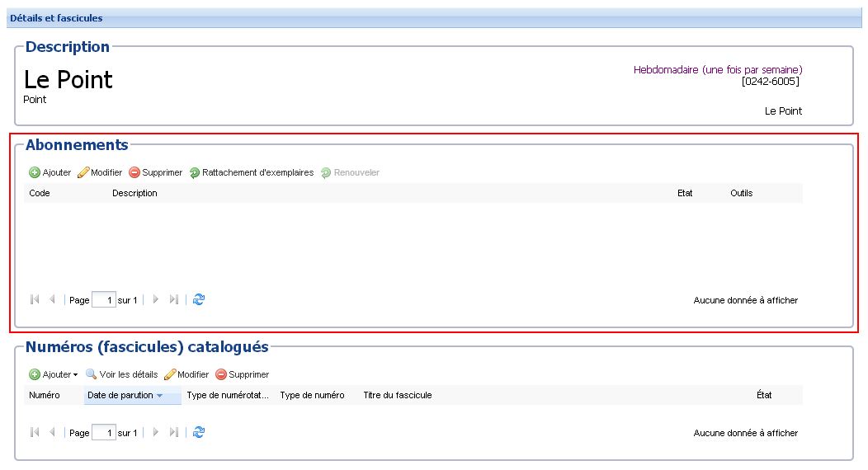Go to last page in Abonnements pager
The height and width of the screenshot is (470, 868).
pyautogui.click(x=174, y=299)
